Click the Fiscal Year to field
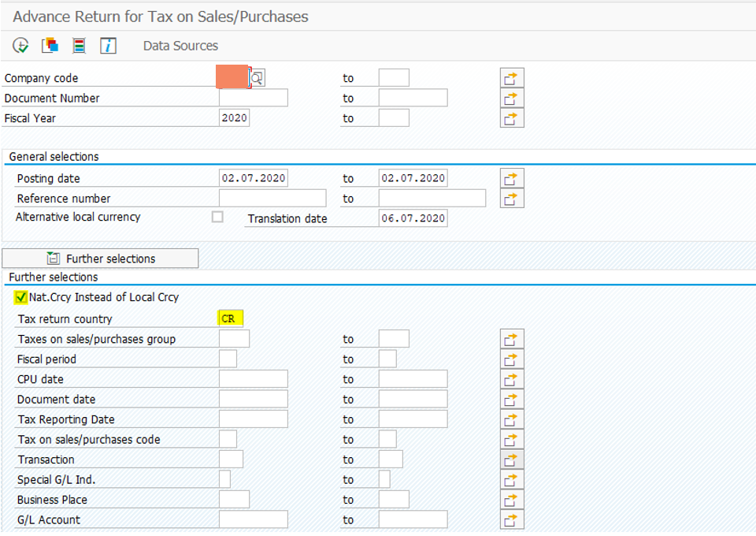The image size is (756, 536). pyautogui.click(x=394, y=117)
